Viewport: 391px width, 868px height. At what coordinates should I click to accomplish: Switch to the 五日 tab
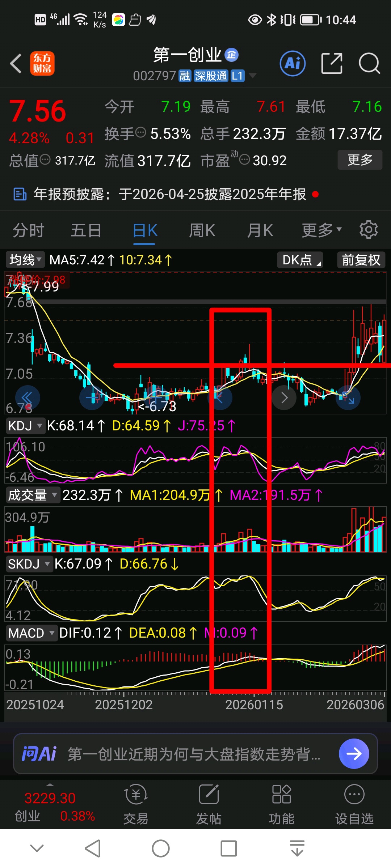pyautogui.click(x=86, y=230)
